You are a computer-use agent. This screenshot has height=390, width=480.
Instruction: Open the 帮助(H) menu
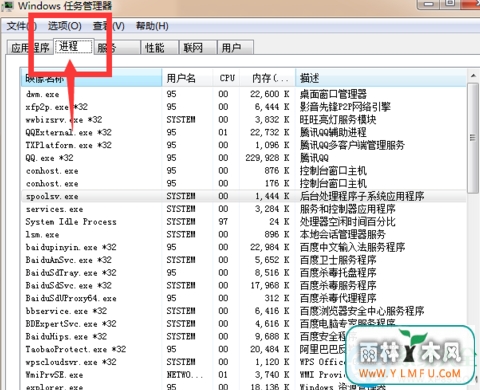[152, 26]
